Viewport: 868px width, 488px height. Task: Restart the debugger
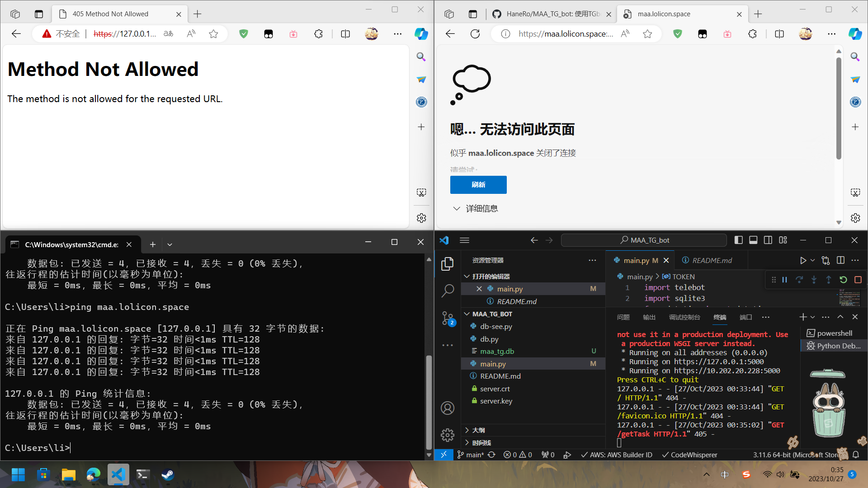coord(843,280)
